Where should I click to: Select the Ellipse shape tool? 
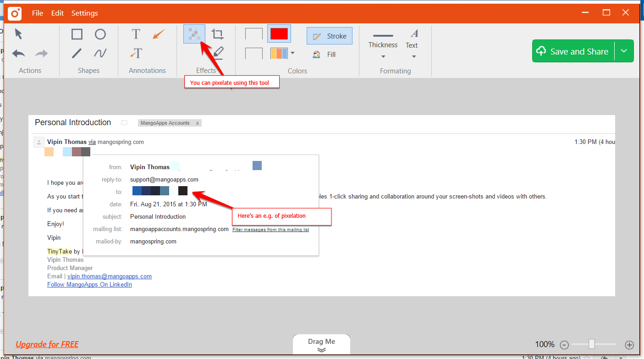pyautogui.click(x=100, y=34)
